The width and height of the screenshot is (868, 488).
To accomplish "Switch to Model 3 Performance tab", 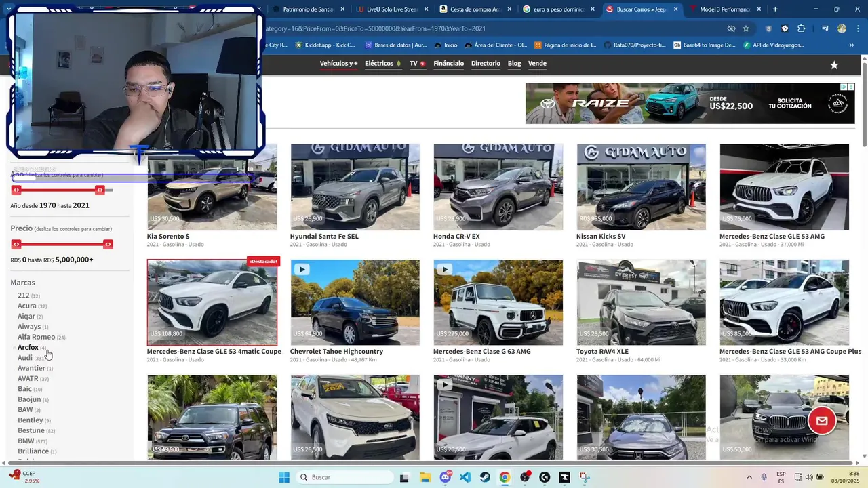I will tap(724, 9).
